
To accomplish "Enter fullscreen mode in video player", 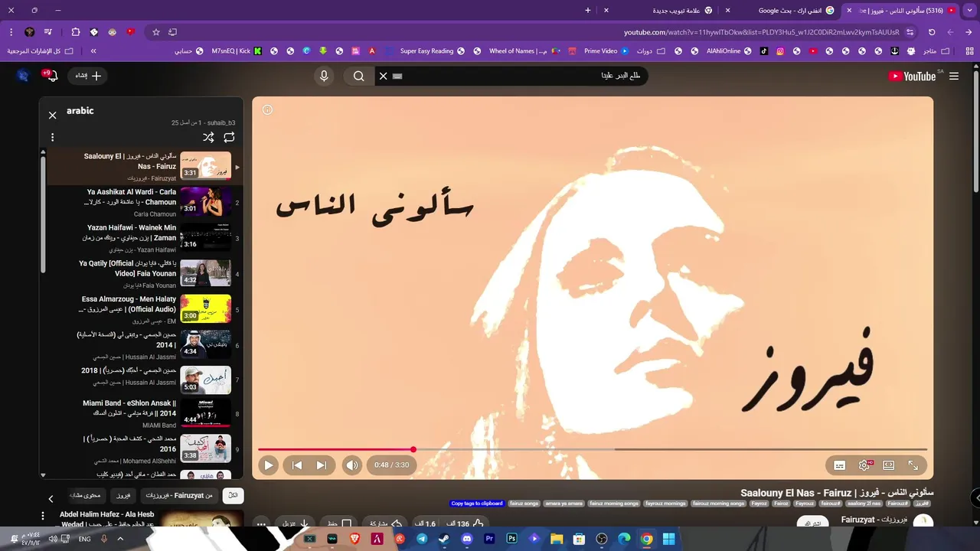I will (x=913, y=465).
